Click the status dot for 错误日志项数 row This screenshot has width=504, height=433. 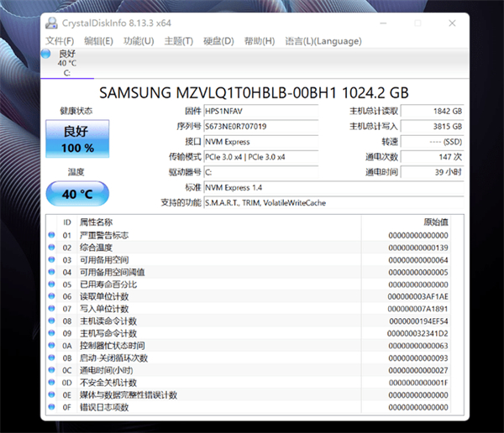tap(52, 407)
